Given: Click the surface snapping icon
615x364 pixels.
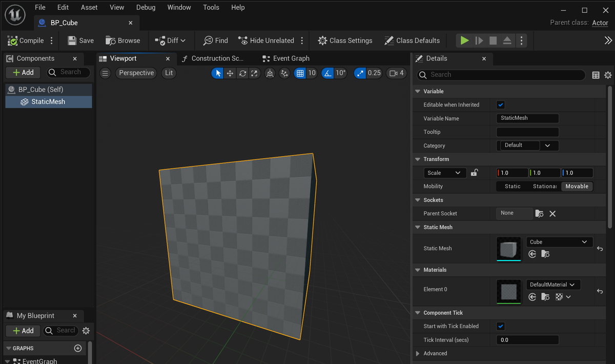Looking at the screenshot, I should tap(284, 73).
